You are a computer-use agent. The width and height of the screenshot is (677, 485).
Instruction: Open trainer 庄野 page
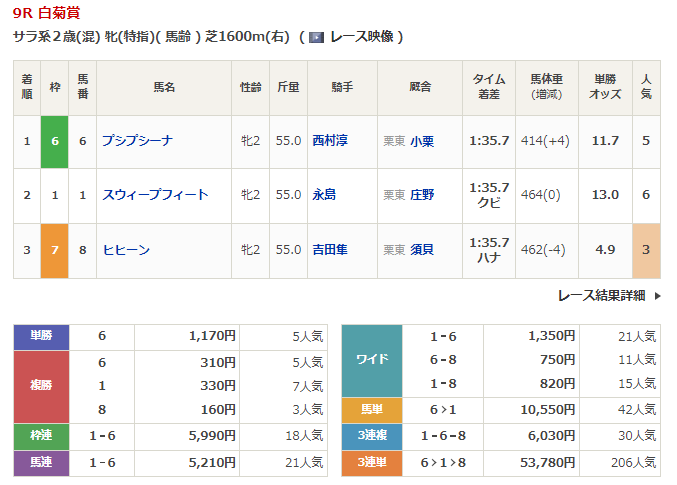click(422, 195)
